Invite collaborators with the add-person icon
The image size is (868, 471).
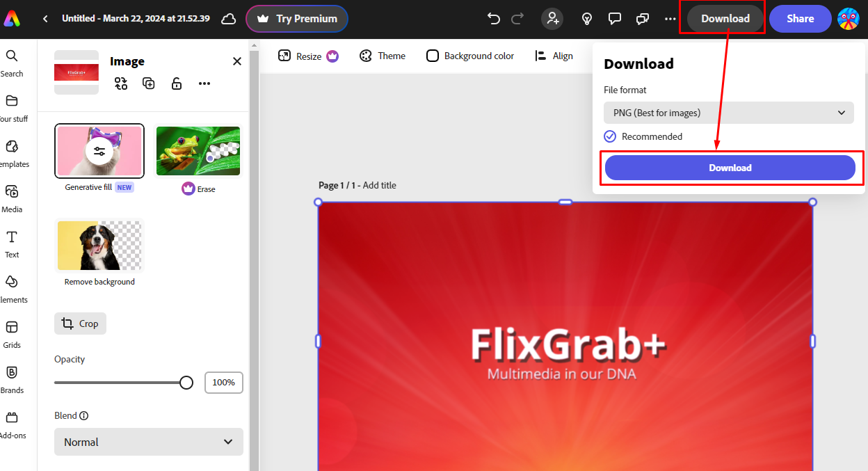[553, 19]
